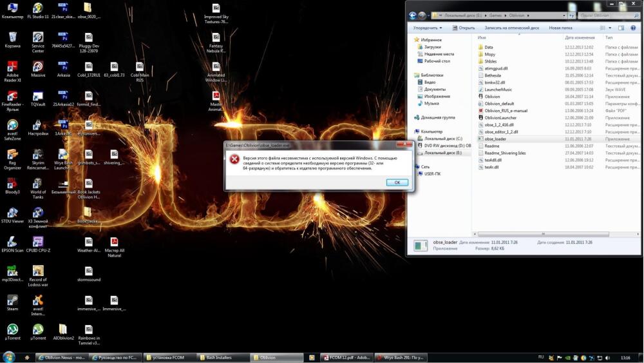Click OK in the obse_loader error dialog
The image size is (644, 363).
397,182
